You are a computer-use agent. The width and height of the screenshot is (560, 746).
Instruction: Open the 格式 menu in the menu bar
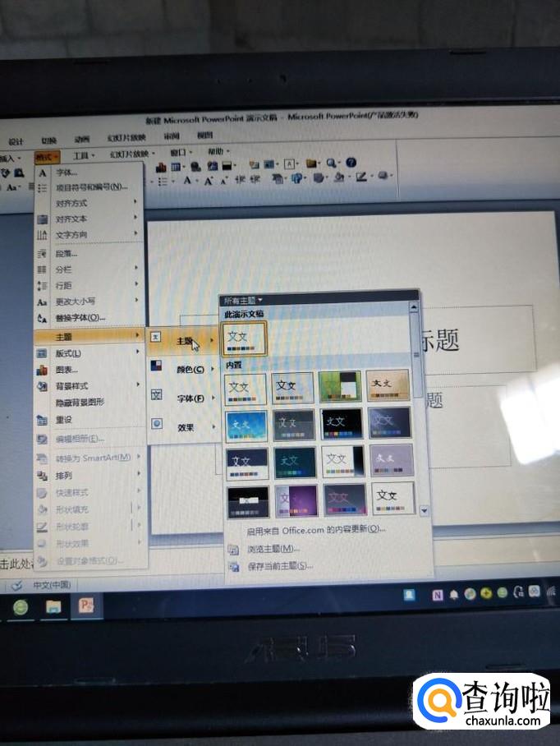(47, 157)
